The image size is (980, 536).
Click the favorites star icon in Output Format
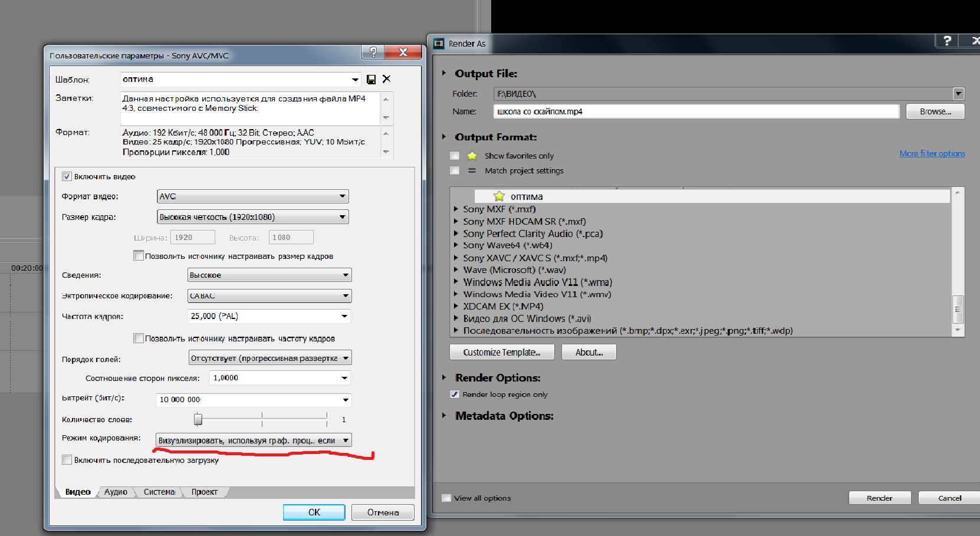(x=472, y=156)
